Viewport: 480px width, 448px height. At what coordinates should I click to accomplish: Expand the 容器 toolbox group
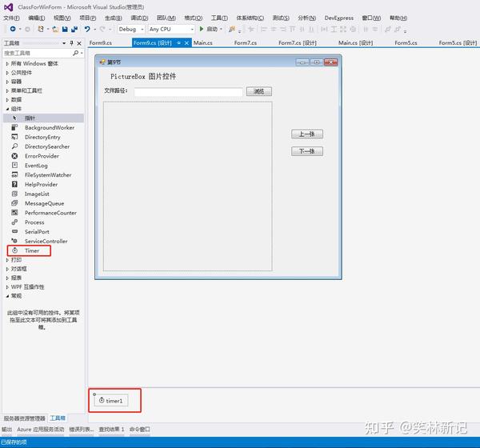tap(7, 82)
